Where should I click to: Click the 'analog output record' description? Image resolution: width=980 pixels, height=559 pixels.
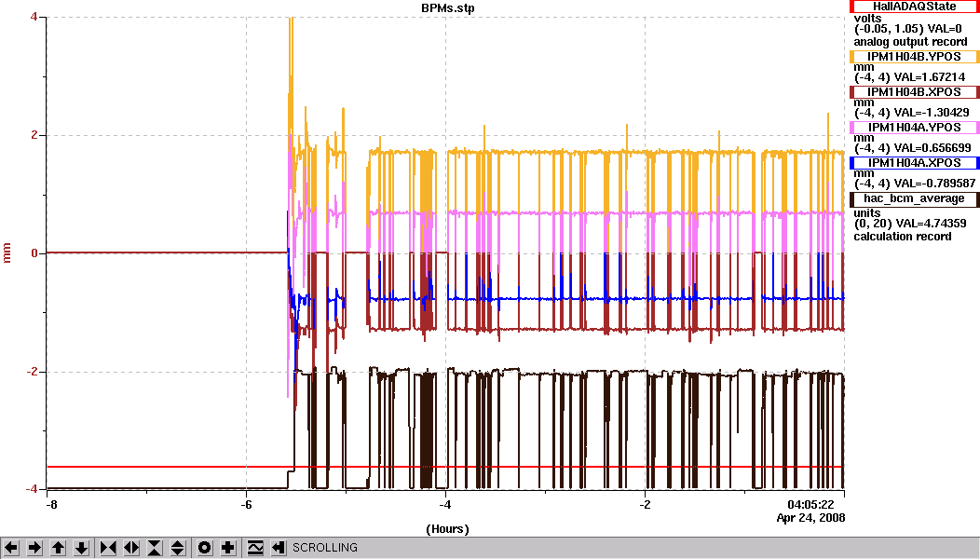point(911,42)
